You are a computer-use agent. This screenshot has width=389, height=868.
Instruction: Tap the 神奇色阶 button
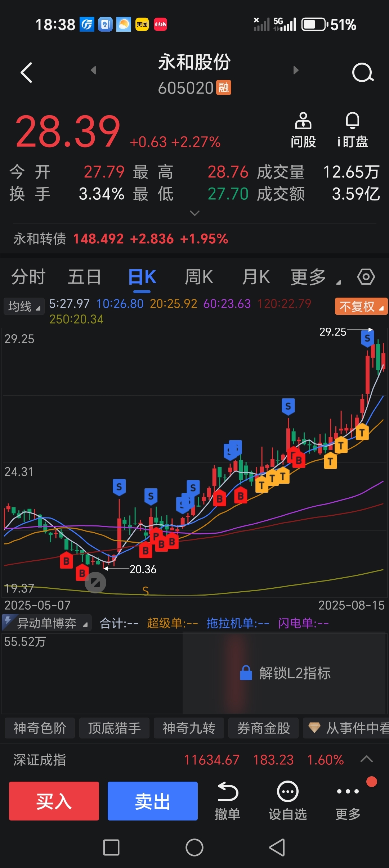pyautogui.click(x=40, y=728)
